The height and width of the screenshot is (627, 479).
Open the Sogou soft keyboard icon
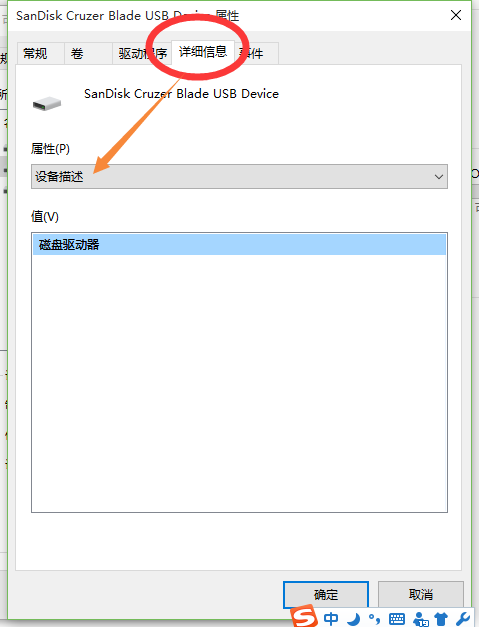click(397, 619)
